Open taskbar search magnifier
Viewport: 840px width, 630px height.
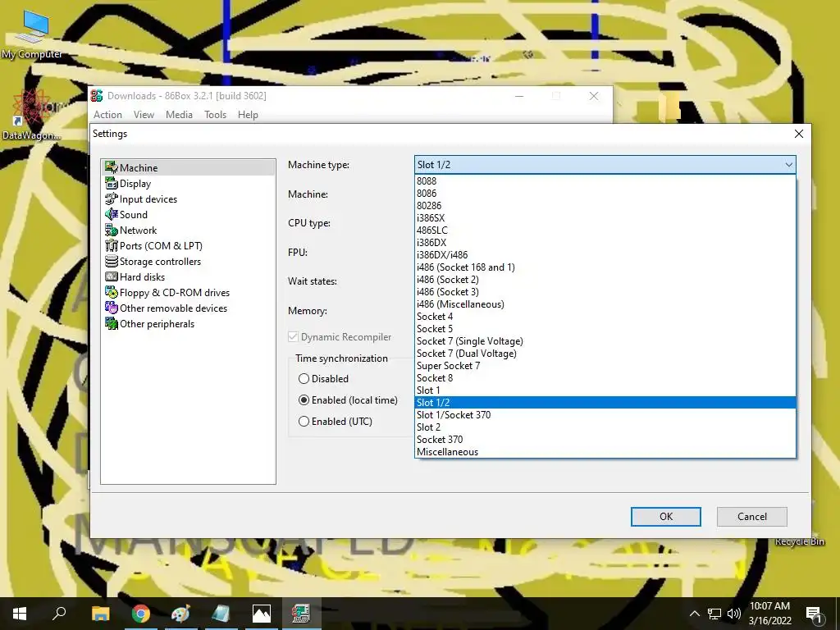pyautogui.click(x=59, y=614)
